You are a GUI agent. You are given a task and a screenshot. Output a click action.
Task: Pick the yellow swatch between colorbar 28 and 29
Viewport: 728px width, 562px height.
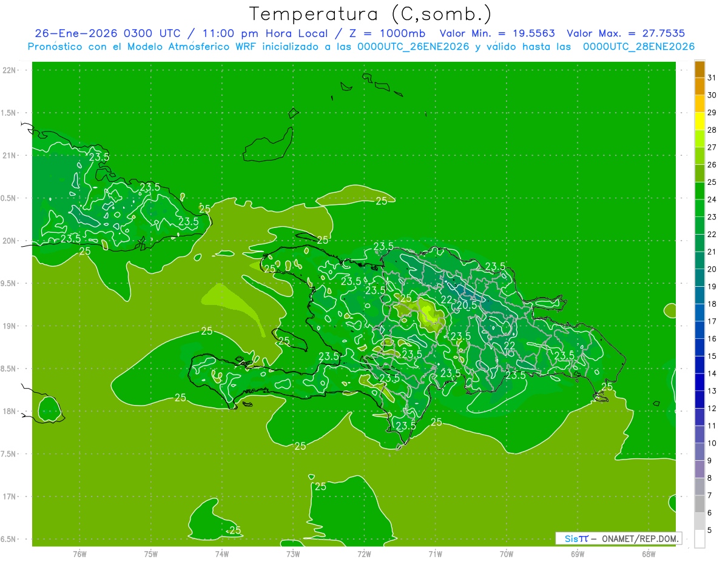pyautogui.click(x=699, y=121)
